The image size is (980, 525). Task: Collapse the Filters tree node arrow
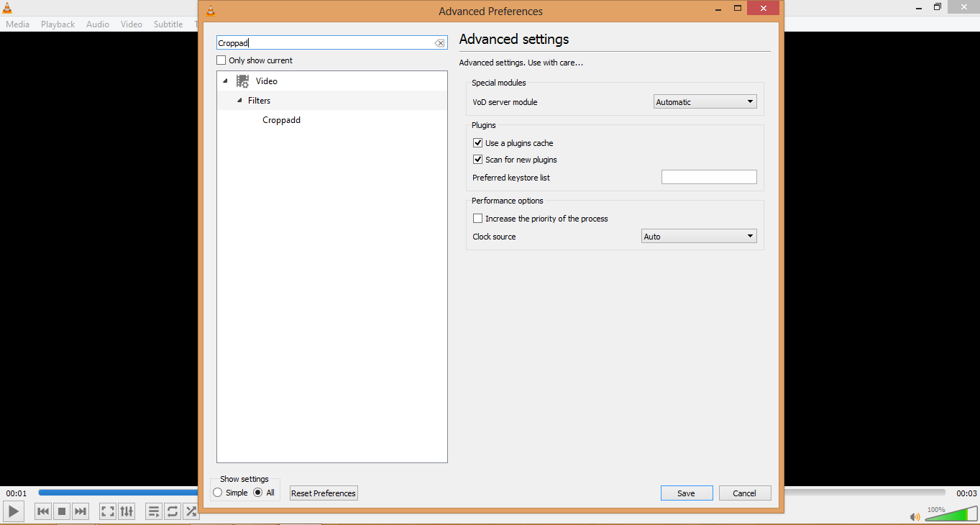(x=240, y=101)
